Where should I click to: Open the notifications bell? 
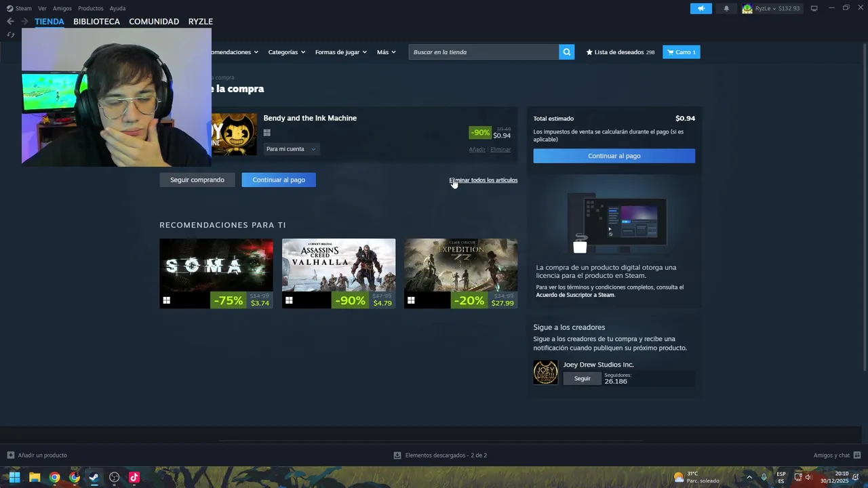point(726,8)
